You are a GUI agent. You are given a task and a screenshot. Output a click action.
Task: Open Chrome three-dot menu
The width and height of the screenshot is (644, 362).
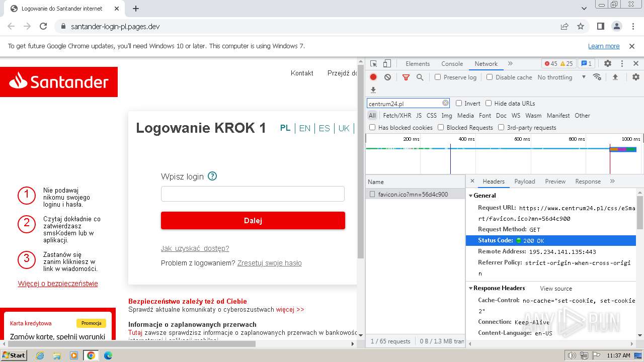[632, 27]
